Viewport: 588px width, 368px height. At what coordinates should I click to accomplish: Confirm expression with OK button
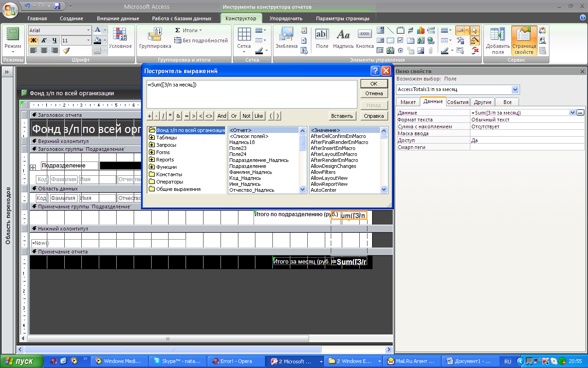click(x=374, y=84)
